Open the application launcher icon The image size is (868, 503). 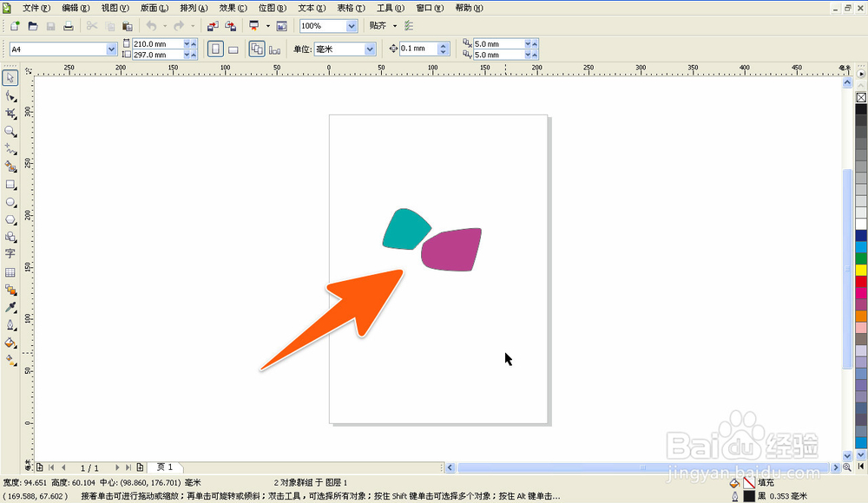254,26
